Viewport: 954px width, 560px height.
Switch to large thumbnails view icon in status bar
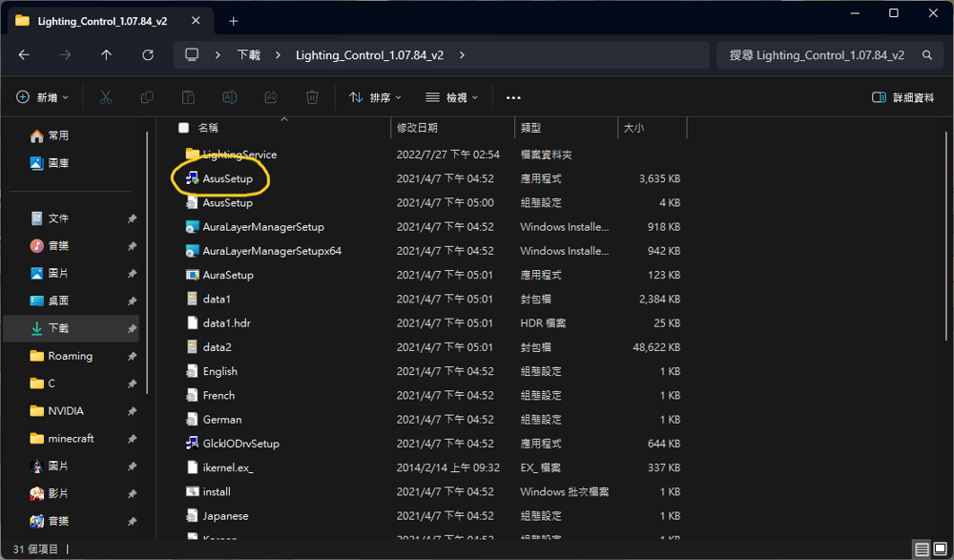tap(940, 550)
